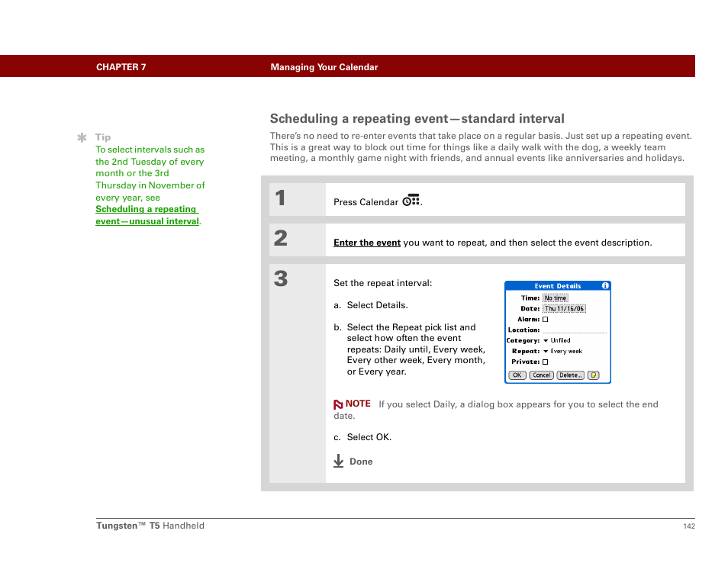The image size is (728, 563).
Task: Toggle the Alarm checkbox
Action: pyautogui.click(x=546, y=320)
